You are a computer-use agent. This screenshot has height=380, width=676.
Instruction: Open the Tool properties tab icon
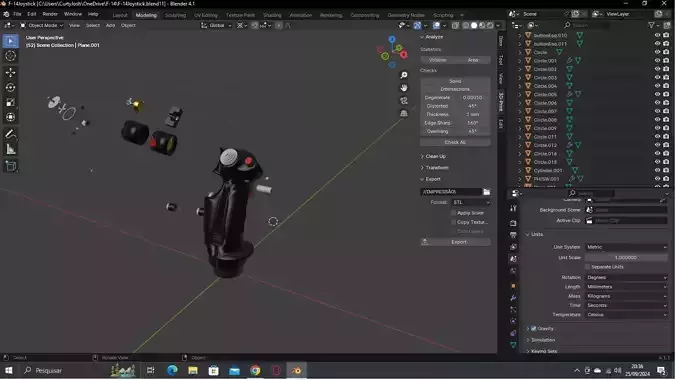513,208
